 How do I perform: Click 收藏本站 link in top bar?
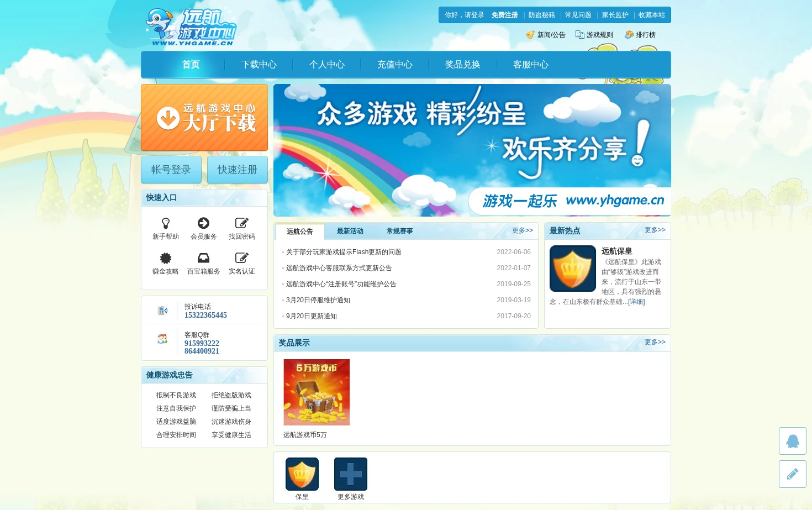point(652,15)
